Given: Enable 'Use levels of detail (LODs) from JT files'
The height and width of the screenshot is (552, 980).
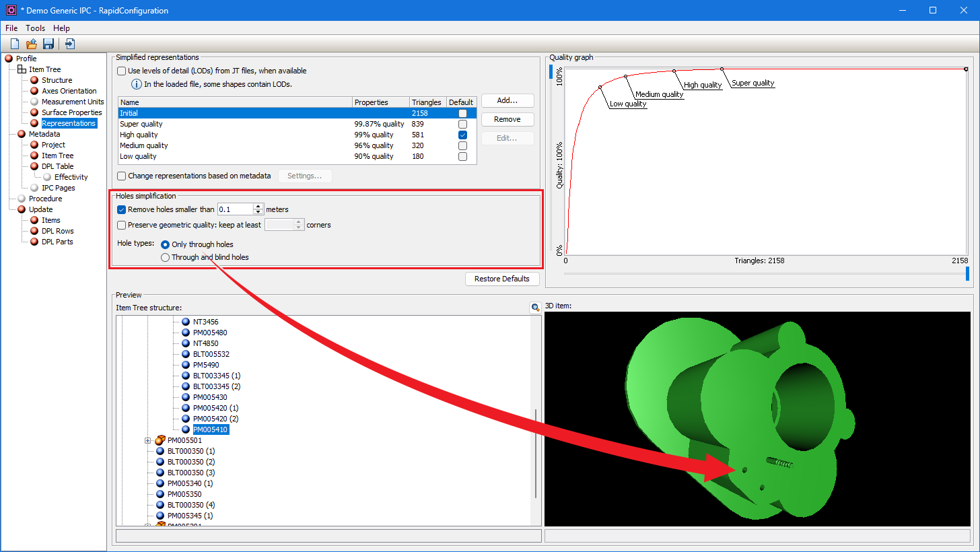Looking at the screenshot, I should [121, 71].
